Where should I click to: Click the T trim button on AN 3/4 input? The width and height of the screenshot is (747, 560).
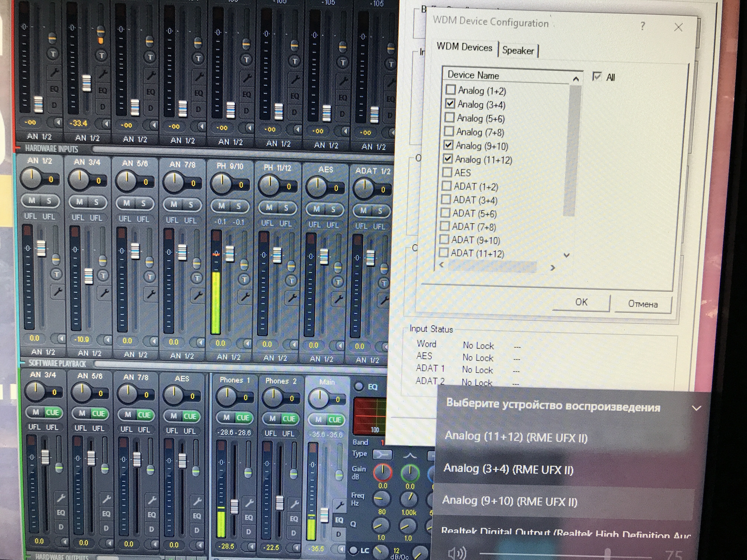(x=103, y=275)
